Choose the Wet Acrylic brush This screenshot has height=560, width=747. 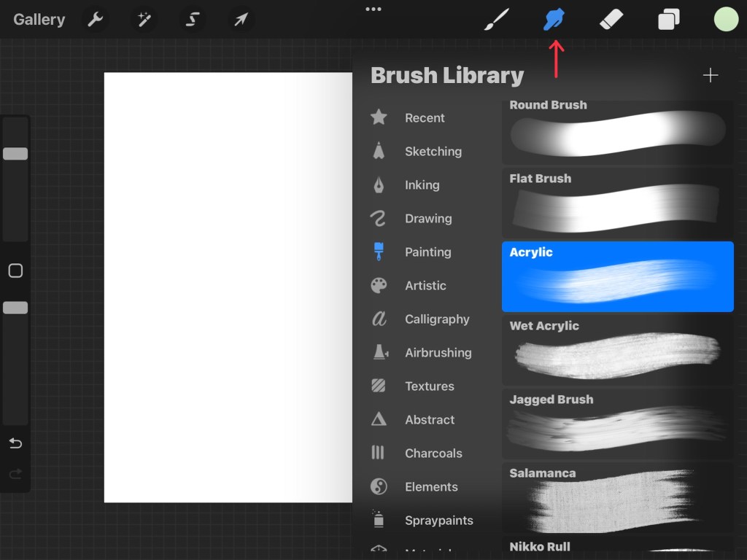click(617, 351)
